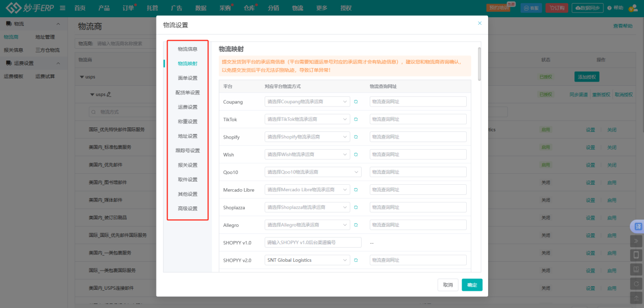Select the 跟踪号设置 settings tab
644x308 pixels.
point(187,151)
